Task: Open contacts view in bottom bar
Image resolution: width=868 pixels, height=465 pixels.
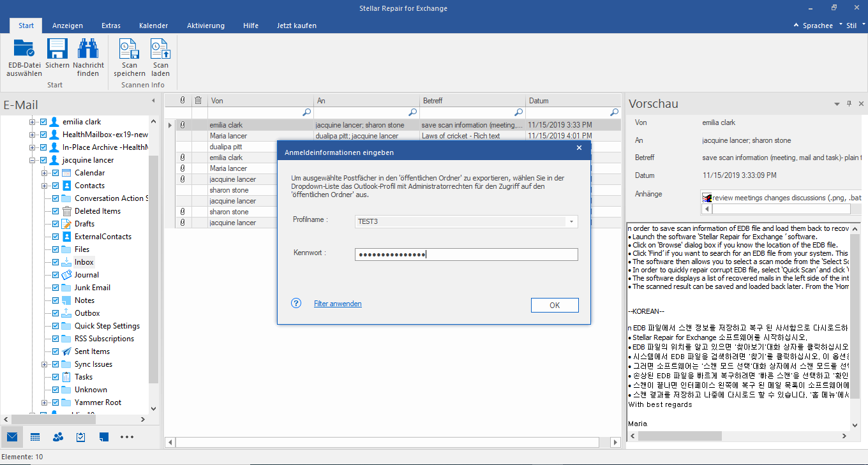Action: click(58, 437)
